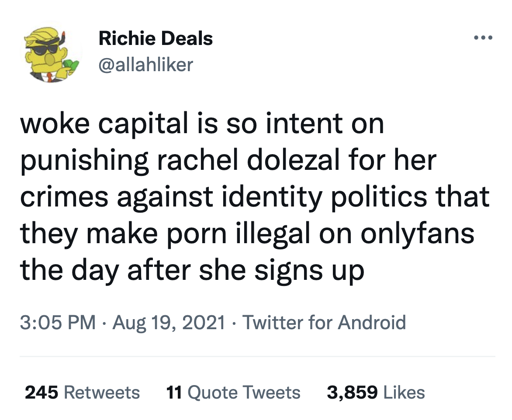Click the tweet body text

pos(253,196)
